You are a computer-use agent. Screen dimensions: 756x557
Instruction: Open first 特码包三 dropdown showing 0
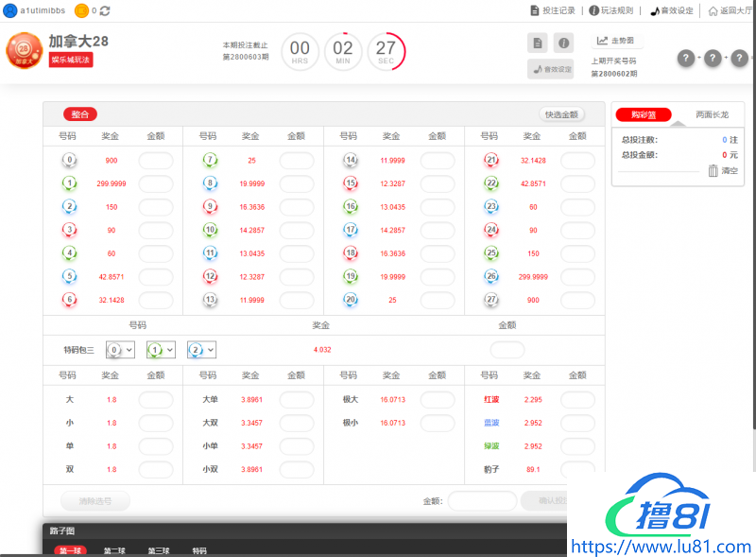[x=120, y=350]
